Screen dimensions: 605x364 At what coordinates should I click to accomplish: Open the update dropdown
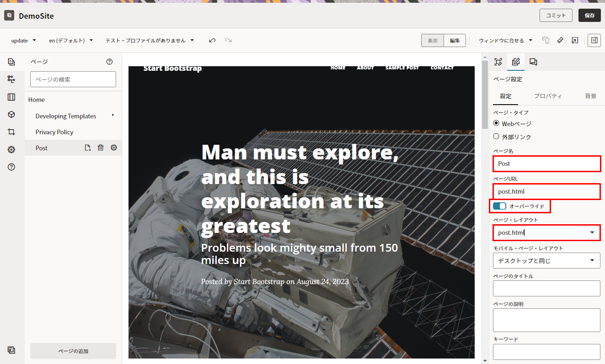[x=23, y=40]
